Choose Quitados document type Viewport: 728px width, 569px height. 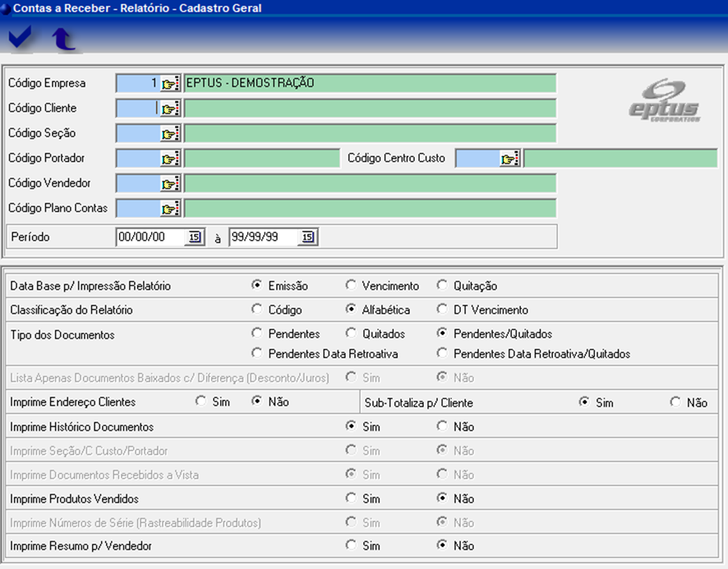click(352, 334)
